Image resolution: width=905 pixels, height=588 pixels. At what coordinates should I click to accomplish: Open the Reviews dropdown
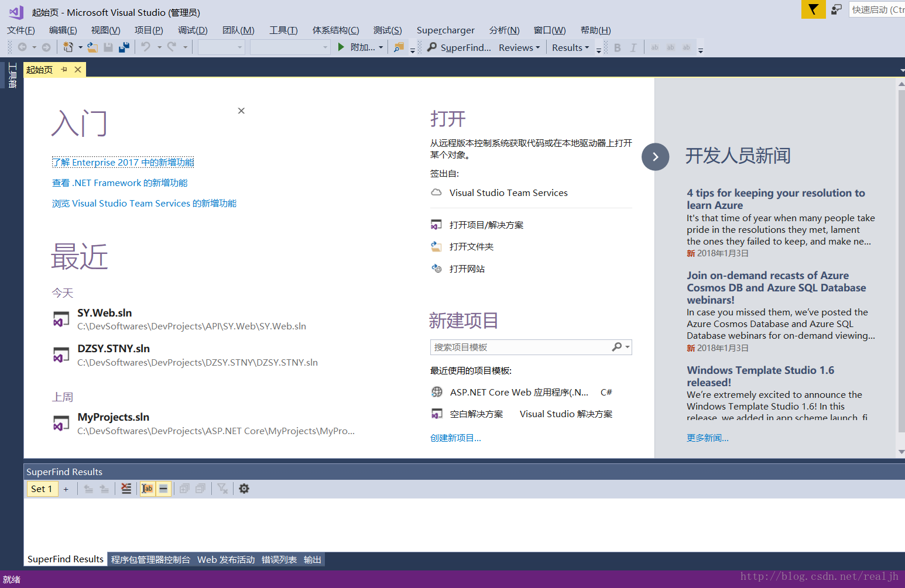click(x=519, y=47)
